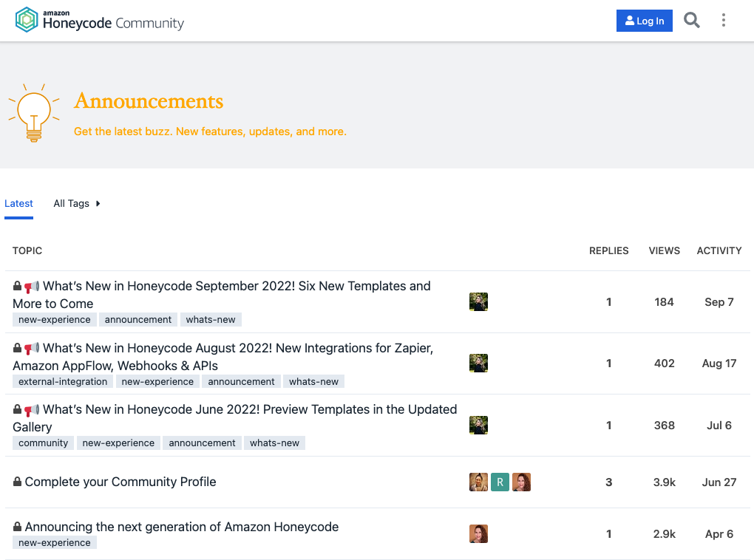Viewport: 754px width, 560px height.
Task: Click megaphone icon on June 2022 topic
Action: tap(32, 410)
